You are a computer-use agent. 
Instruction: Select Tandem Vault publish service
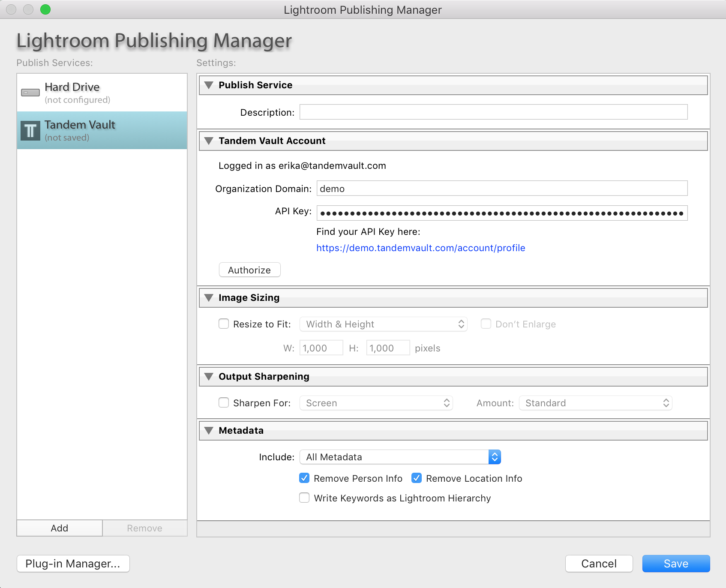coord(102,130)
